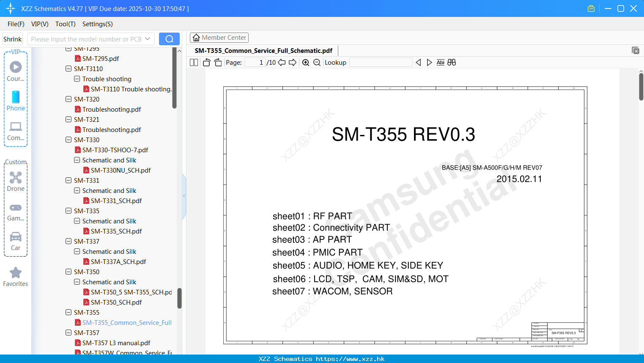The height and width of the screenshot is (363, 644).
Task: Go to the next page arrow
Action: pos(293,63)
